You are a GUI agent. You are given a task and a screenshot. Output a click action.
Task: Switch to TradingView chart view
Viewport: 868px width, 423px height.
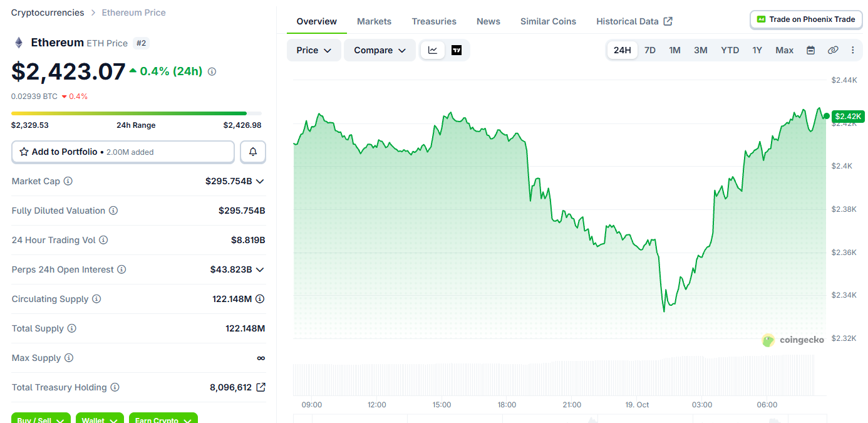pyautogui.click(x=457, y=50)
